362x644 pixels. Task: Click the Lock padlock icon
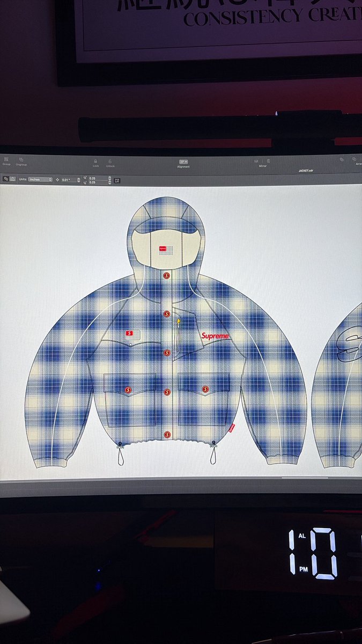tap(95, 161)
